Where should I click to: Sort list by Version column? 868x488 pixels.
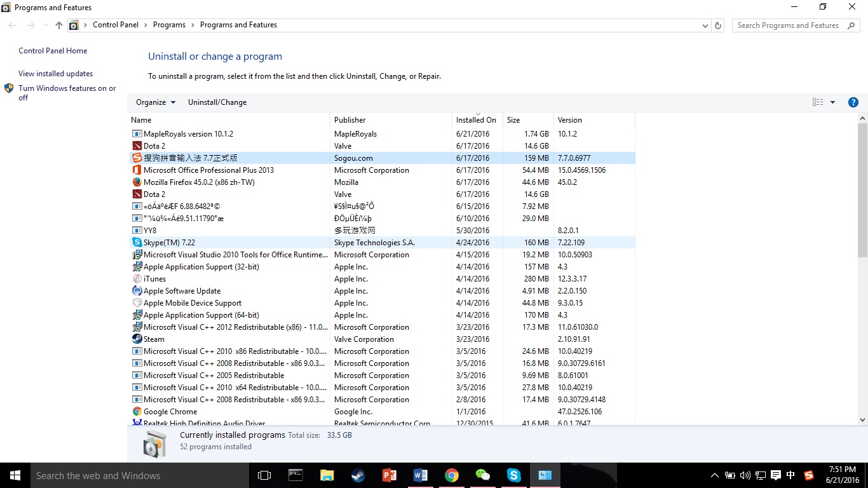click(594, 120)
